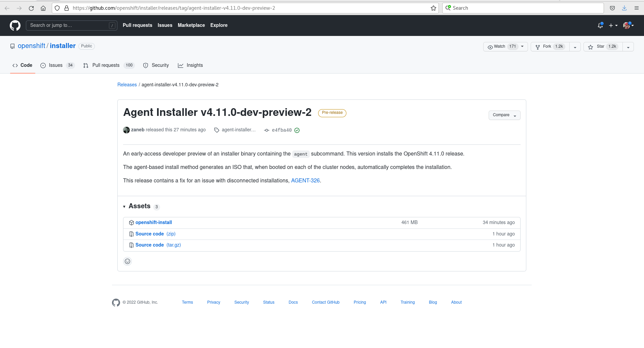The image size is (644, 348).
Task: Click the commit hash e4fba40 icon link
Action: click(x=266, y=130)
